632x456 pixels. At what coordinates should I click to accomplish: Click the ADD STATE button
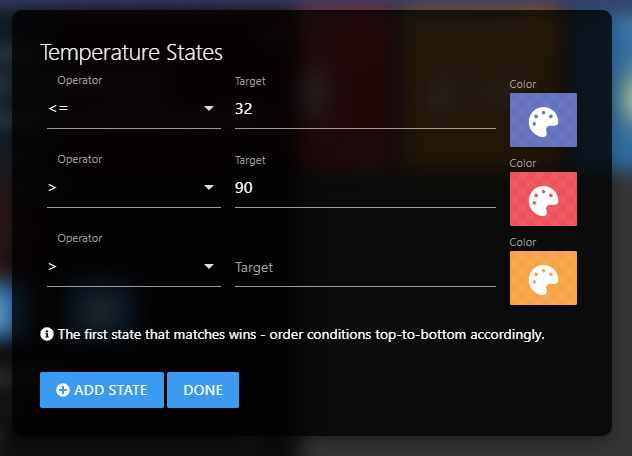coord(102,390)
